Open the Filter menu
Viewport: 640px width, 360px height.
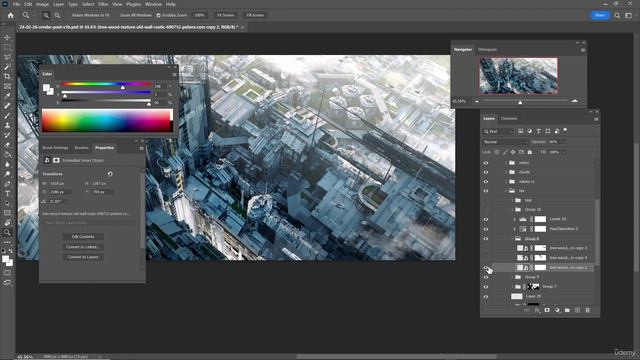(x=103, y=4)
